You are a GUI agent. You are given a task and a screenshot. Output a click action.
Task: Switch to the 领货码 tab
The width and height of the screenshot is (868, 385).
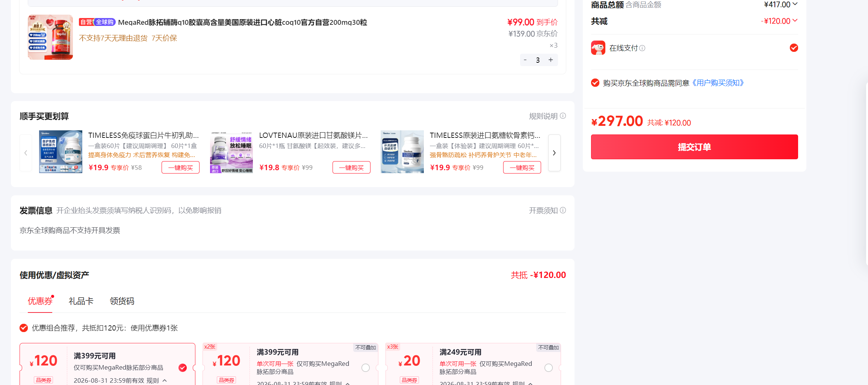point(122,301)
